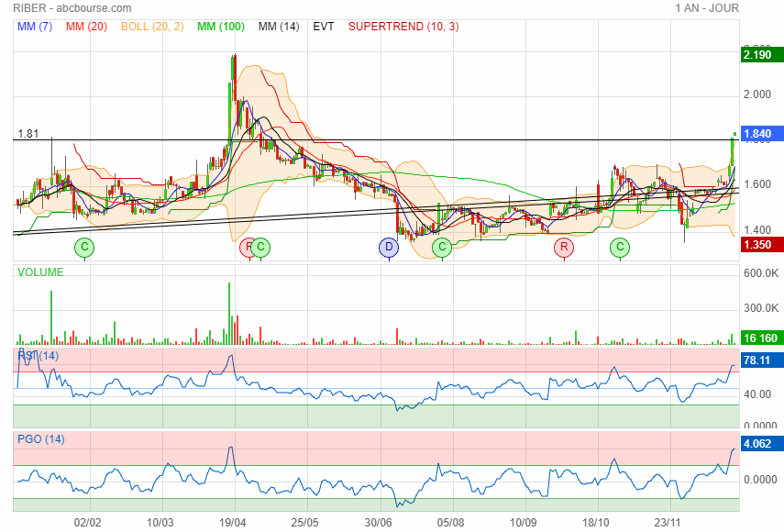The image size is (784, 532).
Task: Click the 18/10 date label
Action: coord(595,523)
